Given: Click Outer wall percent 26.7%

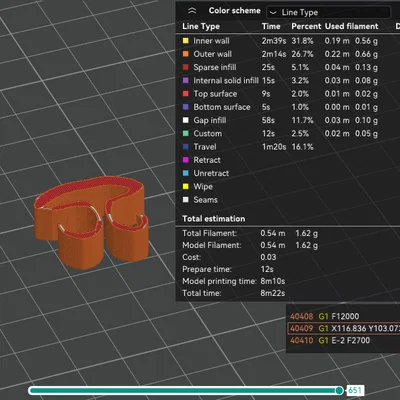Looking at the screenshot, I should tap(302, 54).
